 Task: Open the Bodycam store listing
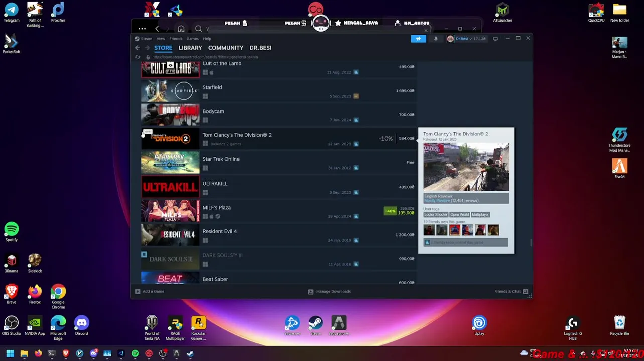279,115
